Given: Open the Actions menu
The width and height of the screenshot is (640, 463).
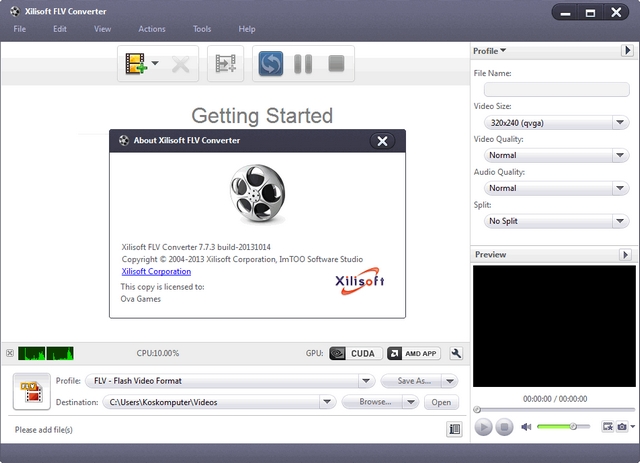Looking at the screenshot, I should click(x=152, y=29).
